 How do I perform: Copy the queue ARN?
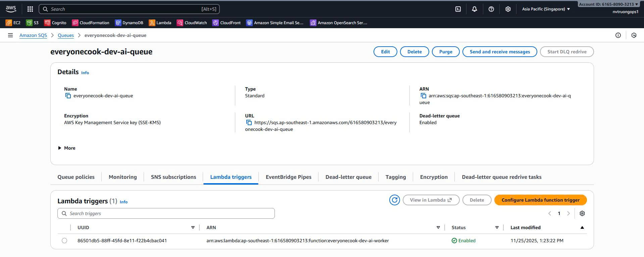[x=424, y=96]
